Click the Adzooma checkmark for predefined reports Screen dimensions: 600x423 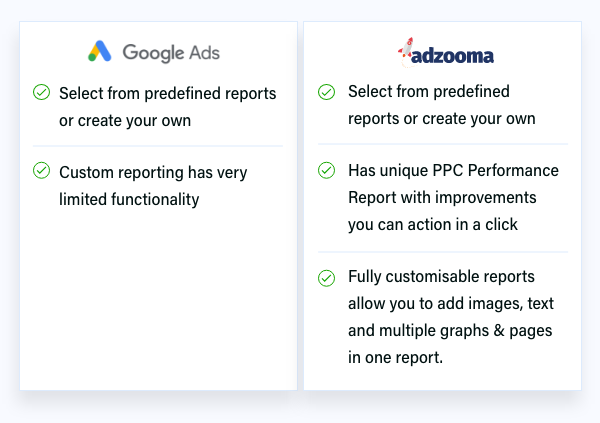tap(326, 92)
